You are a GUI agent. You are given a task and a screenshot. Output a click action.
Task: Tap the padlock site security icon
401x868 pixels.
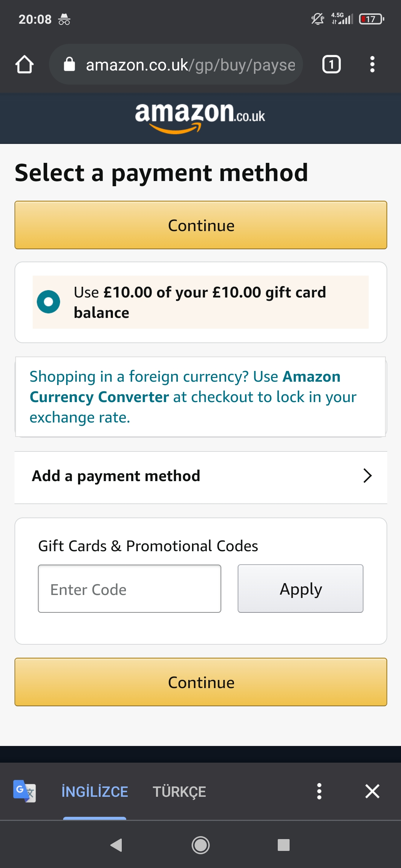click(x=69, y=64)
